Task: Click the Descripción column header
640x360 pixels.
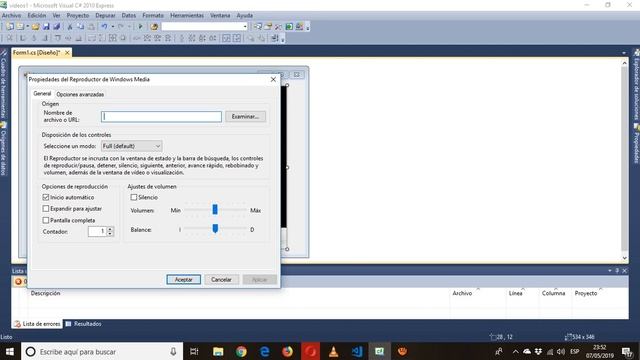Action: click(45, 293)
